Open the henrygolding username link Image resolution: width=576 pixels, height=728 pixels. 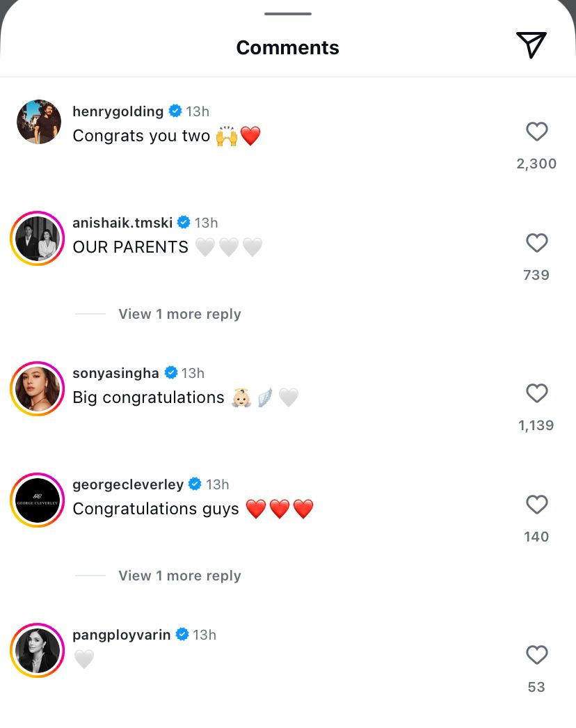[118, 111]
